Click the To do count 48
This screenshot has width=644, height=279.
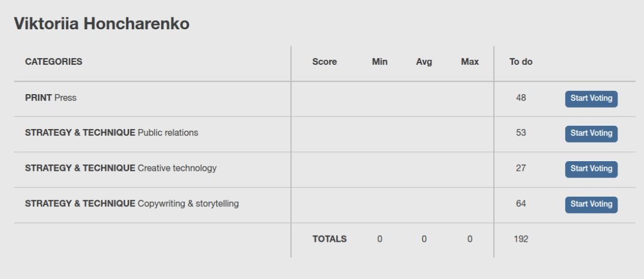[x=521, y=98]
